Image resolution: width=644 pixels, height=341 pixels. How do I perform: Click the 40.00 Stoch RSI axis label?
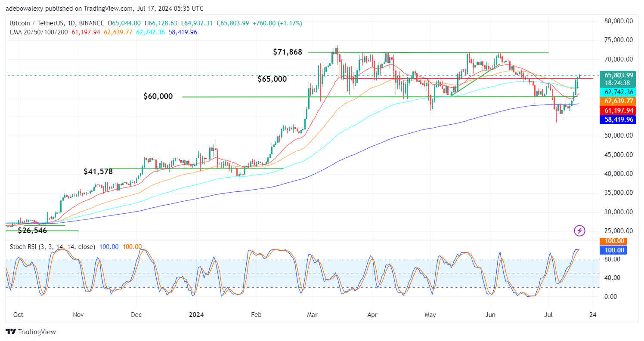tap(613, 278)
